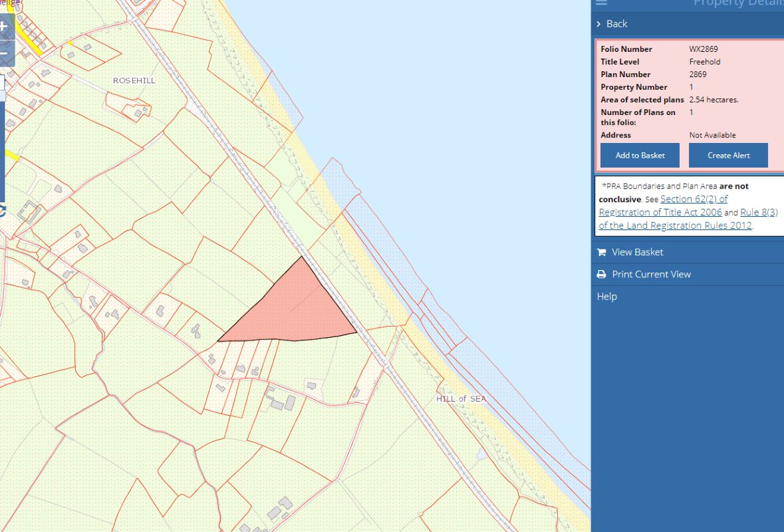Click the Folio Number value WX2869
This screenshot has height=532, width=784.
[704, 49]
